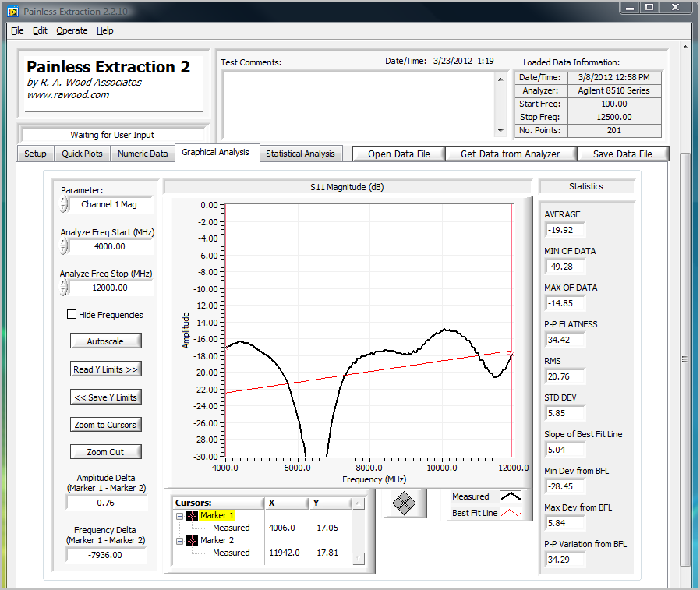Click the Parameter Channel 1 Mag stepper
The image size is (700, 590).
(64, 204)
